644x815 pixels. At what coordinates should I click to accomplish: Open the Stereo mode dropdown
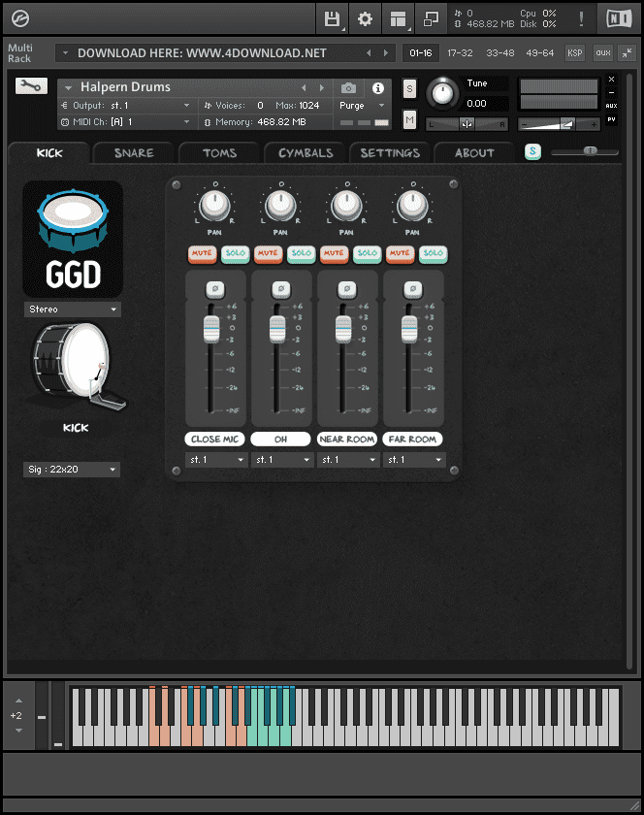point(72,310)
